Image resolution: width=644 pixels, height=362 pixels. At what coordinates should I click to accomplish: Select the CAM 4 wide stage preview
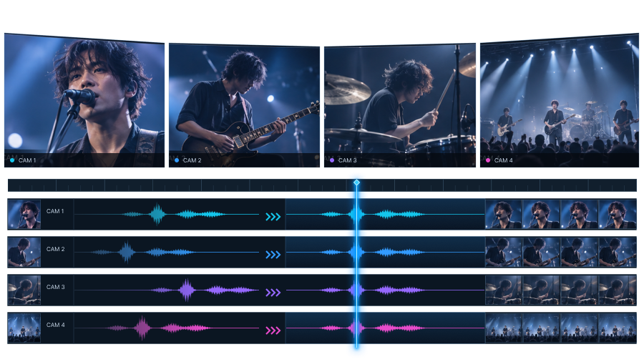(560, 101)
